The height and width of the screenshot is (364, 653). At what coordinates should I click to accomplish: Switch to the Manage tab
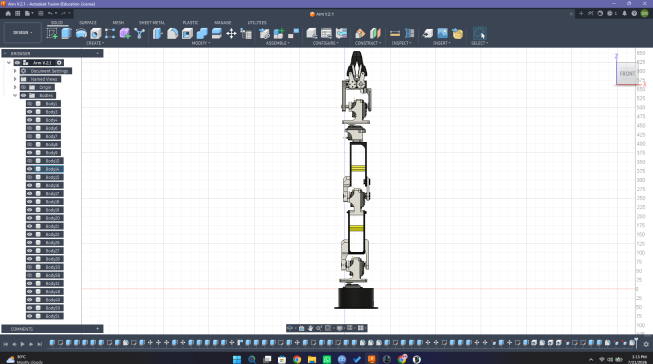click(223, 22)
